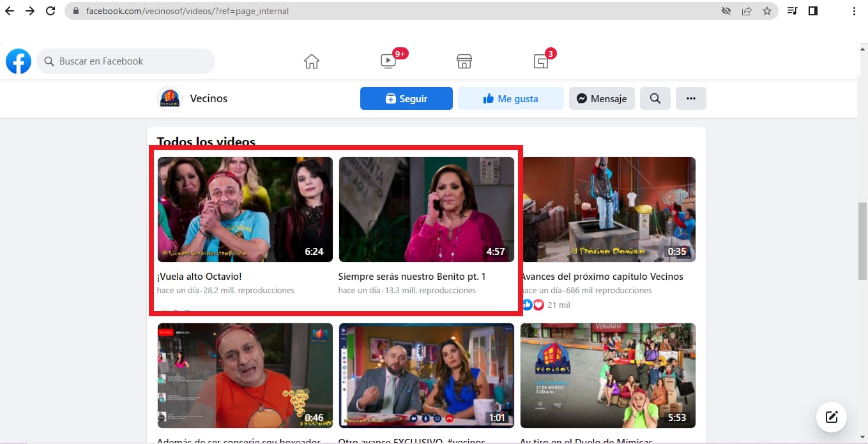The width and height of the screenshot is (868, 444).
Task: Click the Facebook logo icon
Action: point(19,61)
